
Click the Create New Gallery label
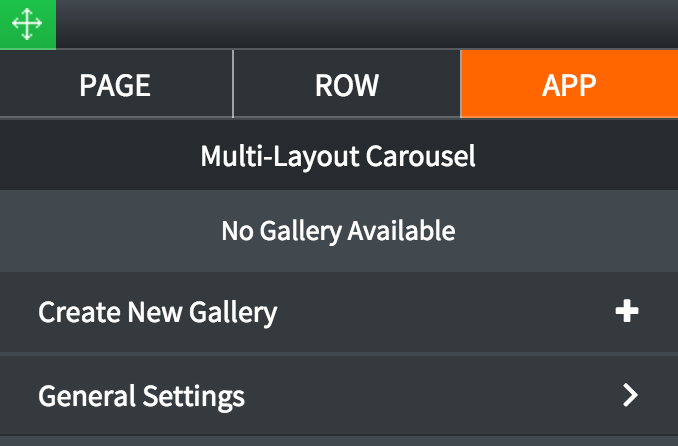point(157,312)
